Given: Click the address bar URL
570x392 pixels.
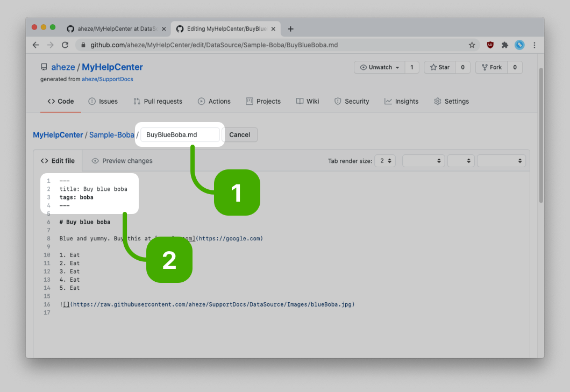Looking at the screenshot, I should point(214,45).
